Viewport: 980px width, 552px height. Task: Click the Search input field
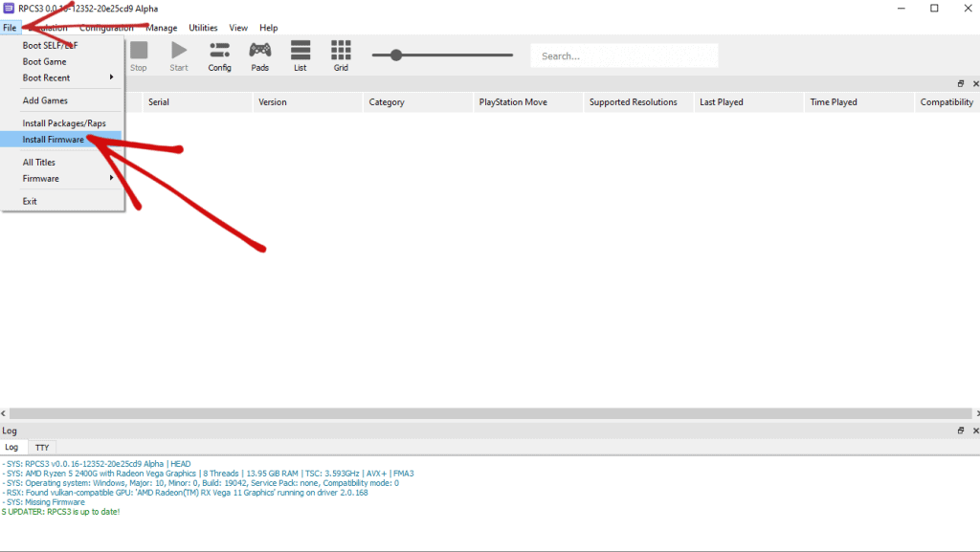[624, 55]
